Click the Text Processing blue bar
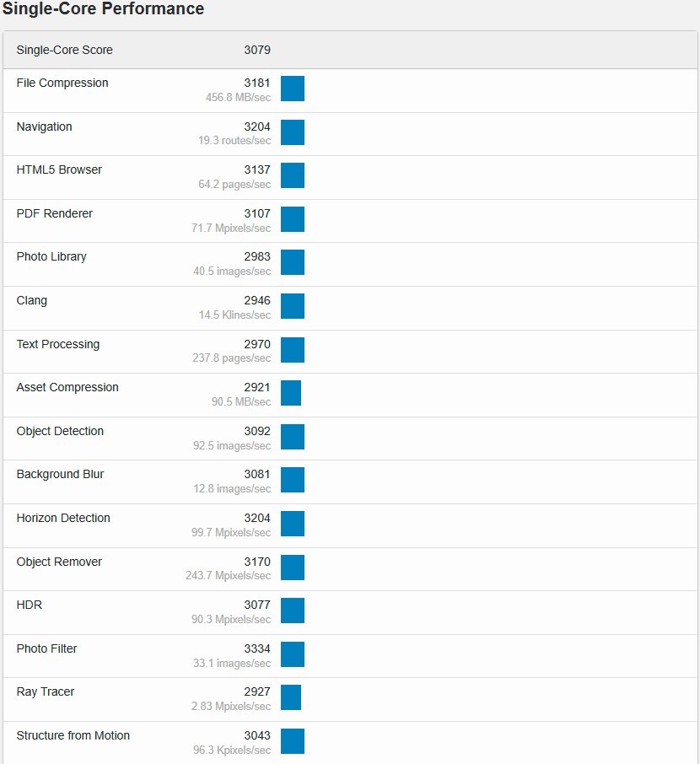The image size is (700, 764). point(293,350)
